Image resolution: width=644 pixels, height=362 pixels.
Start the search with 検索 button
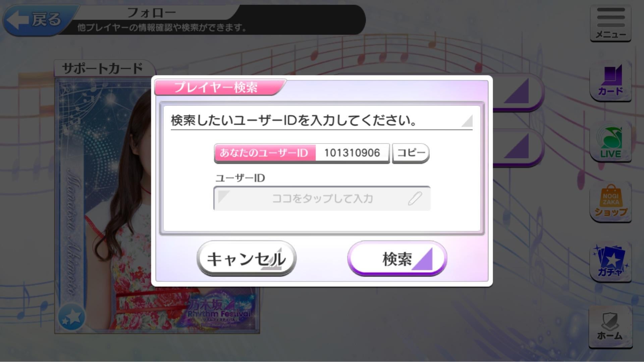pyautogui.click(x=397, y=258)
